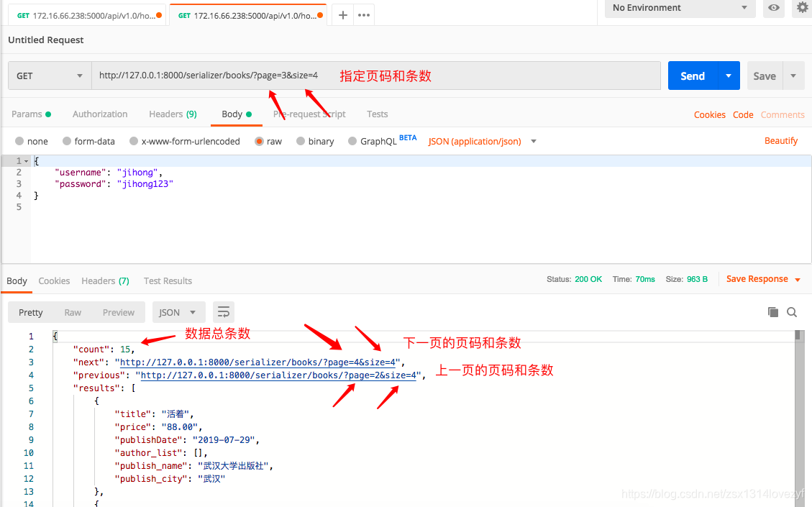Click the "username": "jihong" line
The width and height of the screenshot is (812, 507).
[x=108, y=173]
